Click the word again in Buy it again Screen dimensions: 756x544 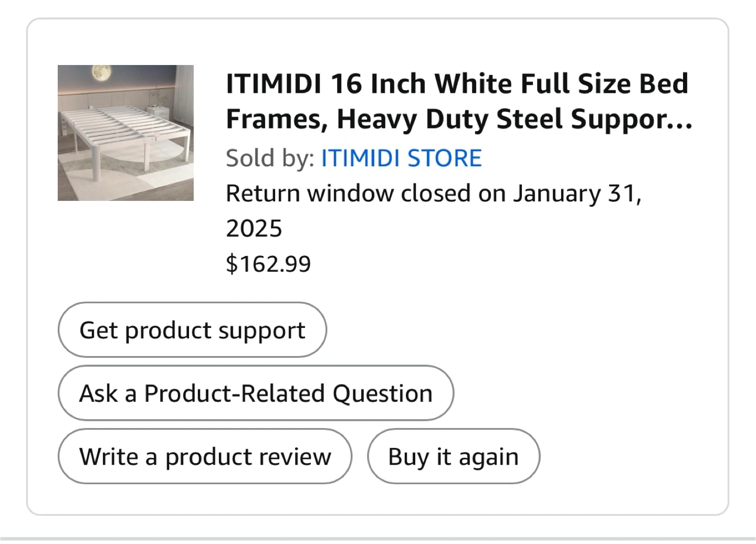coord(488,457)
